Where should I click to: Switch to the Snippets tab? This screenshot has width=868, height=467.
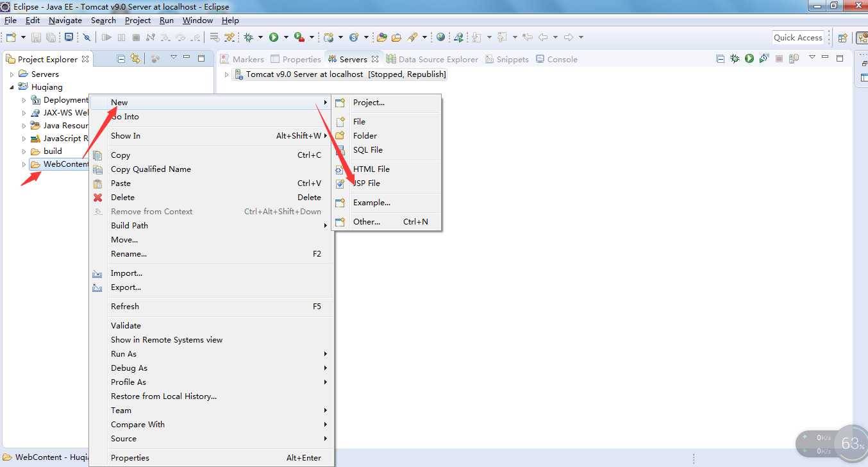coord(507,59)
